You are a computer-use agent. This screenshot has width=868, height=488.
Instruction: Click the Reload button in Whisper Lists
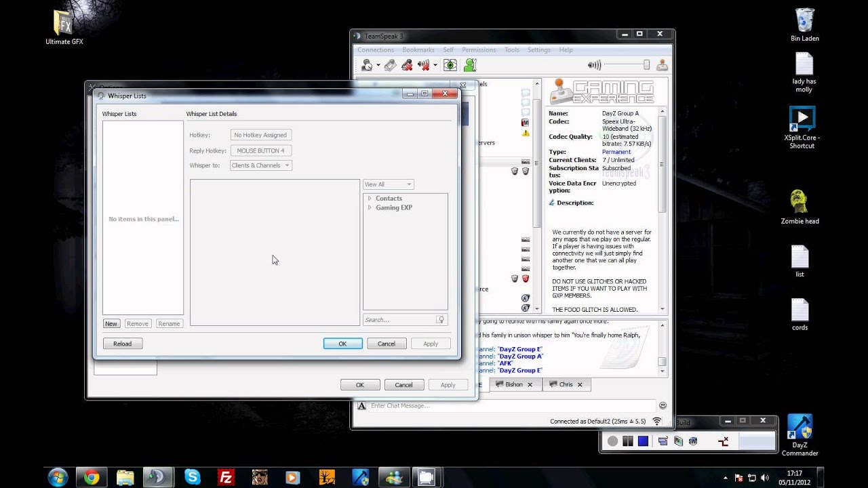pos(122,344)
